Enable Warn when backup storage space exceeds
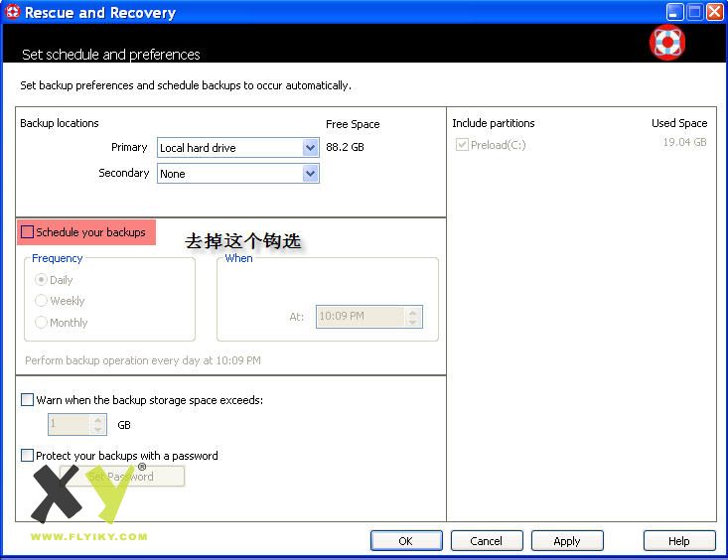The height and width of the screenshot is (560, 728). pyautogui.click(x=28, y=400)
